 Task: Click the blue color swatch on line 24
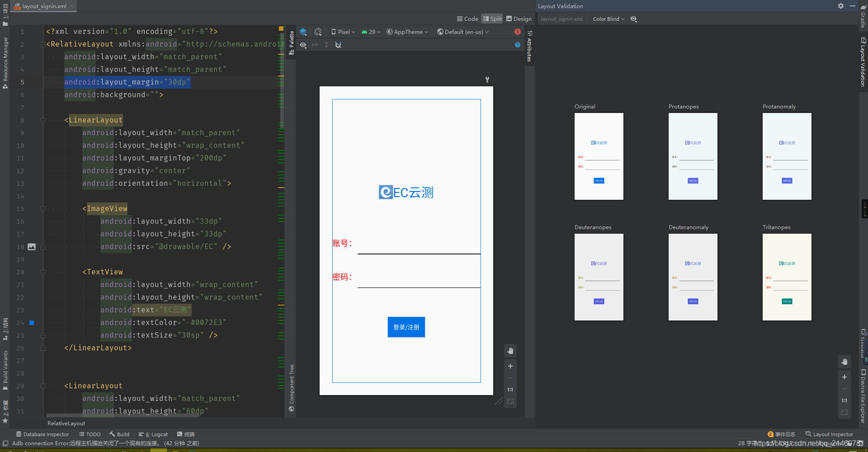pos(32,323)
